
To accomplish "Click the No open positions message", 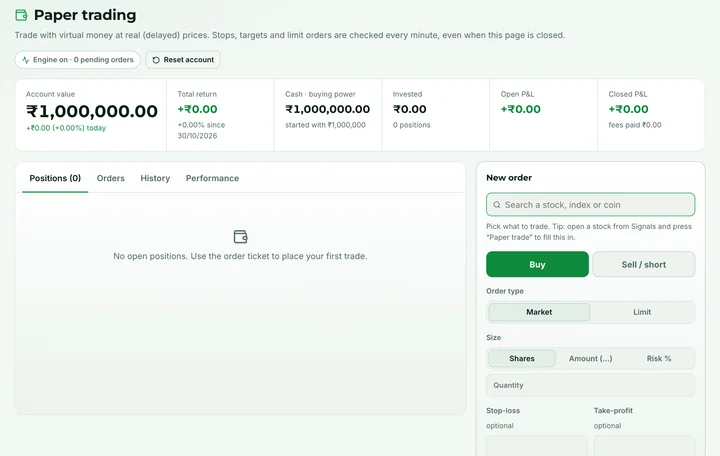I will tap(240, 256).
